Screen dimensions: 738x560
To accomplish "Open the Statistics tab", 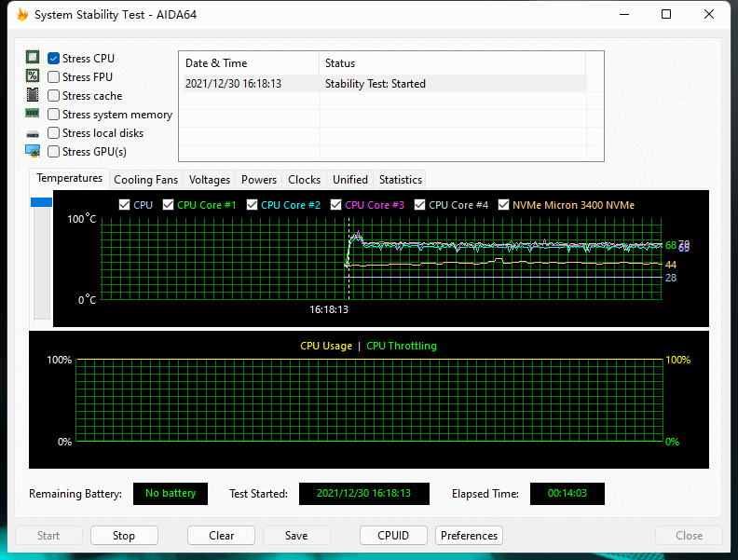I will (x=401, y=180).
